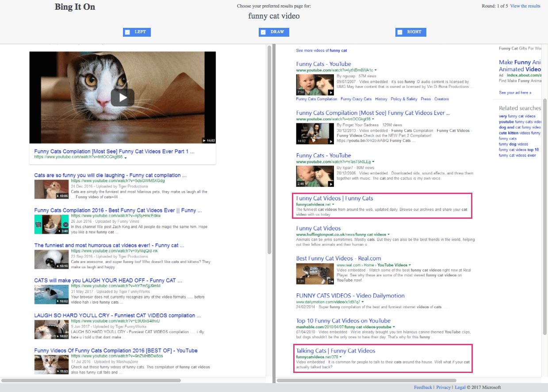Select related search 'funny dog videos'
This screenshot has width=548, height=392.
click(x=514, y=144)
